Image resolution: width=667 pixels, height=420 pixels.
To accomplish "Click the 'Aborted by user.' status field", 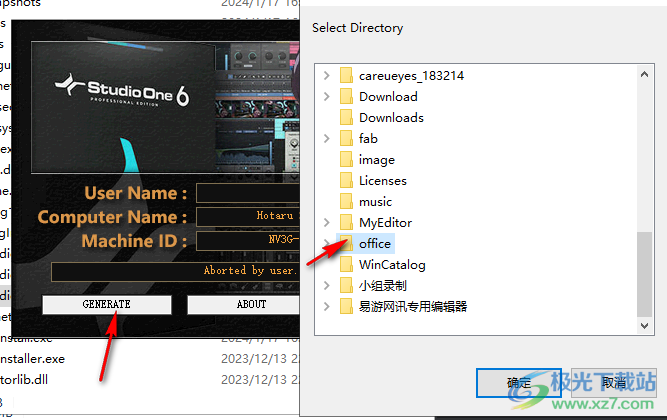I will click(176, 271).
